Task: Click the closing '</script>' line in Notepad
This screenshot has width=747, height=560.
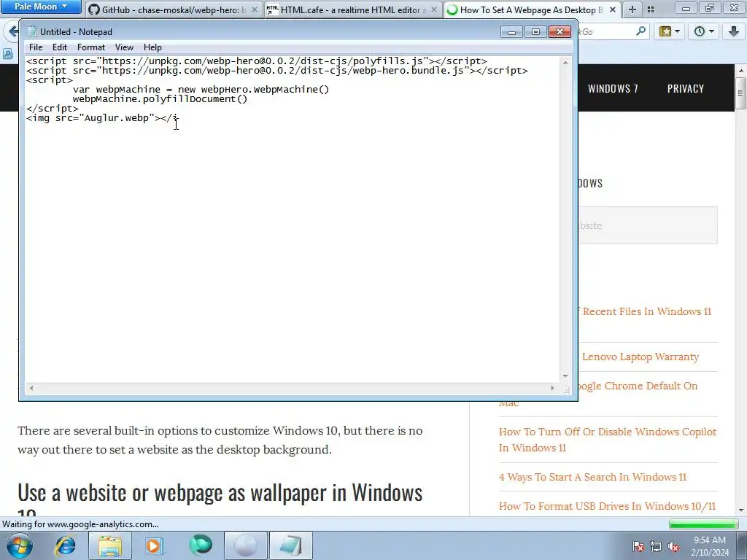Action: [x=53, y=109]
